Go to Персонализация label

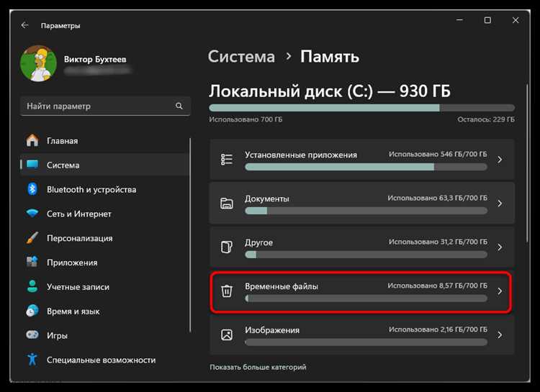coord(79,238)
